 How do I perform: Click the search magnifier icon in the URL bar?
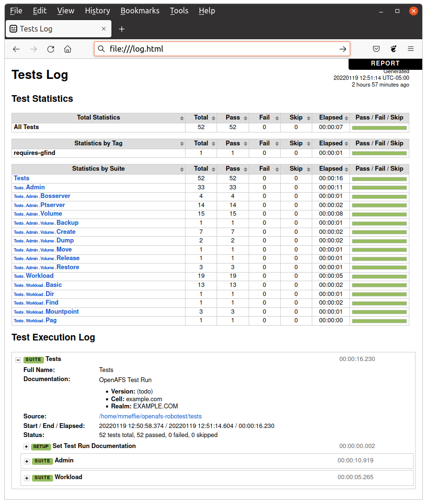(x=101, y=49)
